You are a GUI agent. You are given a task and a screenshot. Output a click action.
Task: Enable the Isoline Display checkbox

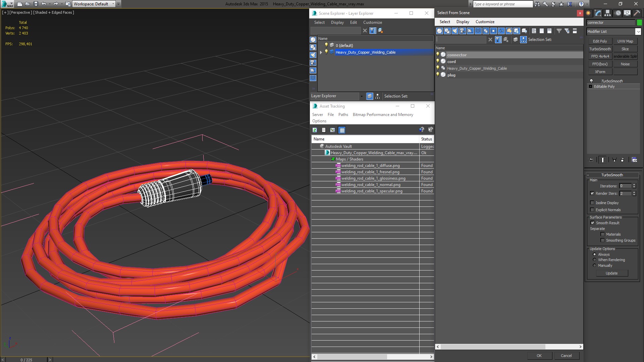592,203
